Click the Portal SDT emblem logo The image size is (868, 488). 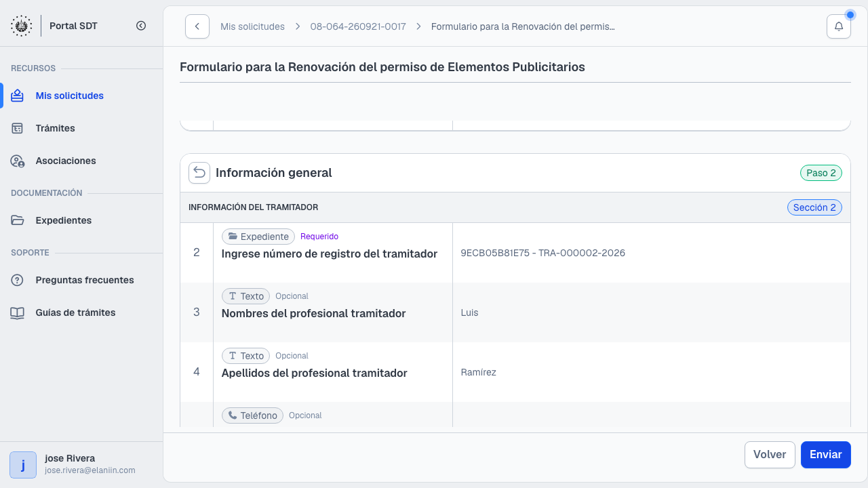[21, 26]
